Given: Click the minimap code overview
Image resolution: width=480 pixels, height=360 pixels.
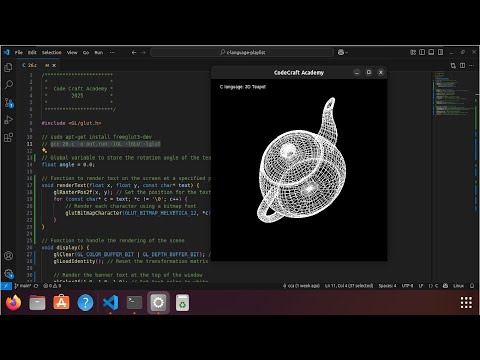Looking at the screenshot, I should pos(454,93).
